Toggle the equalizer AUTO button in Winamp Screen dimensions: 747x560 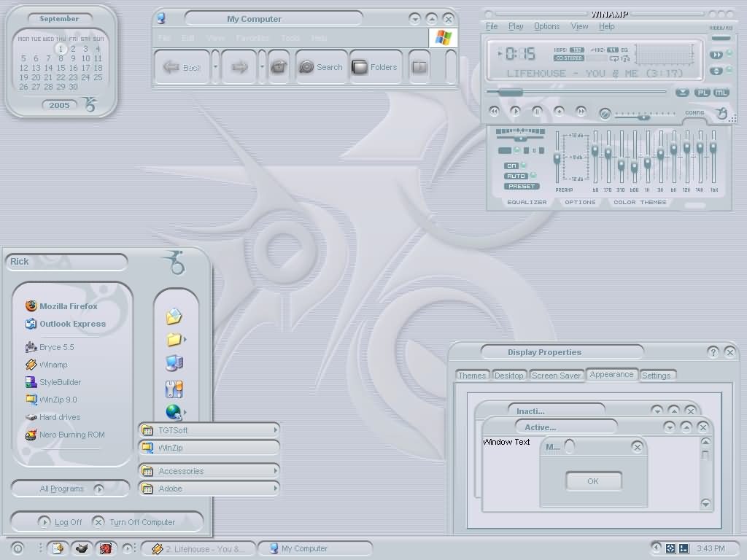(x=516, y=176)
